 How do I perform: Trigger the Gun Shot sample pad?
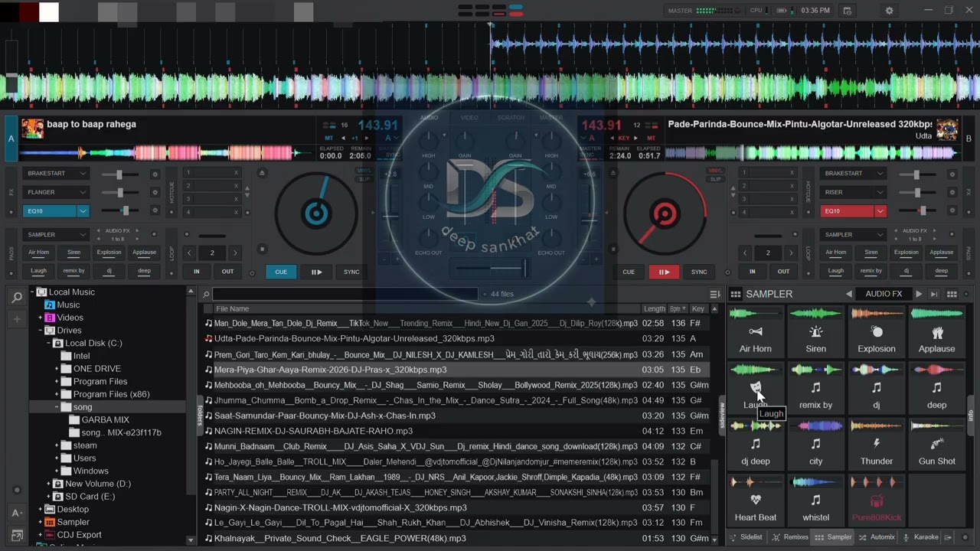tap(937, 445)
